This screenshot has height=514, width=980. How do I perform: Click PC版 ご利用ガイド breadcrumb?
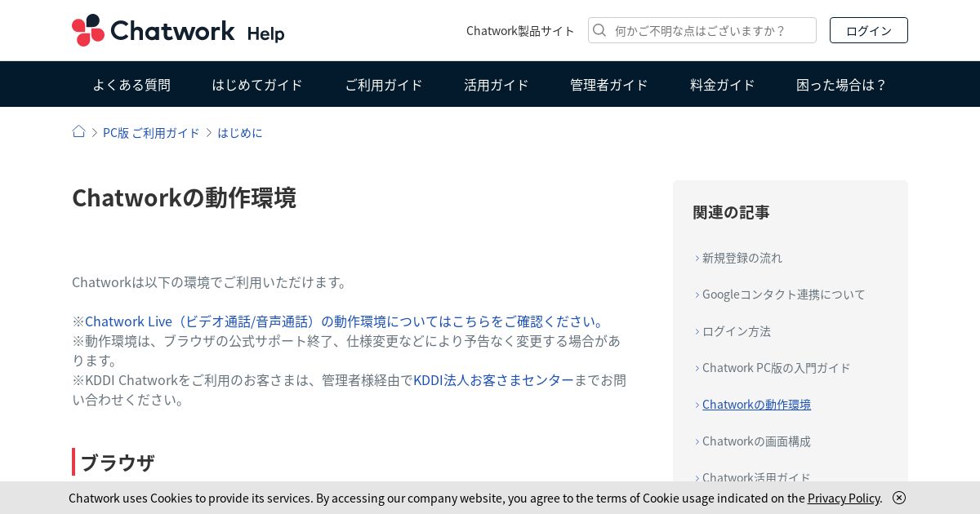click(x=151, y=132)
